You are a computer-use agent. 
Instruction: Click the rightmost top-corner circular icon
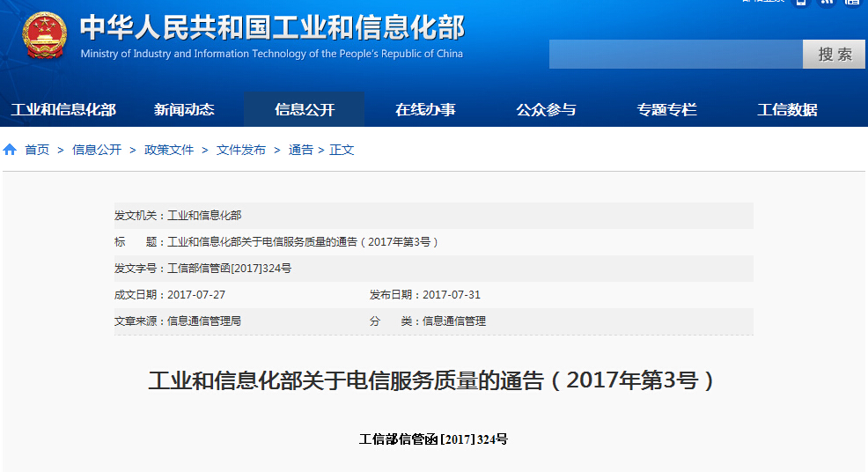click(852, 3)
